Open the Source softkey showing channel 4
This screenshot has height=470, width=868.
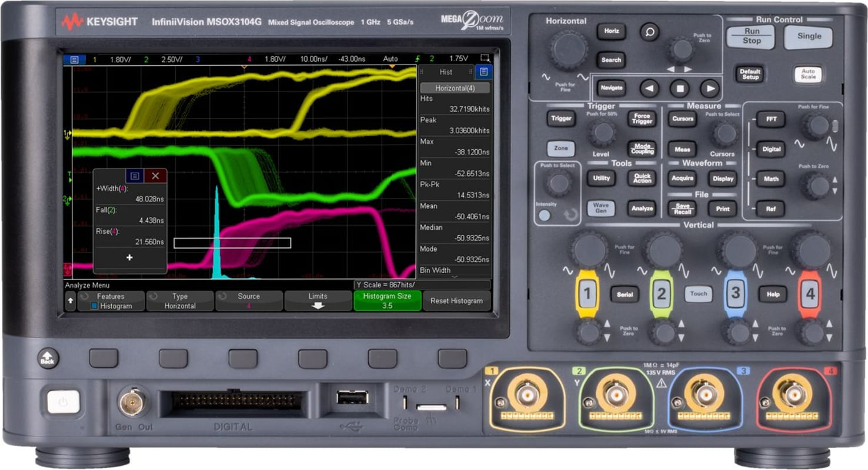[248, 301]
